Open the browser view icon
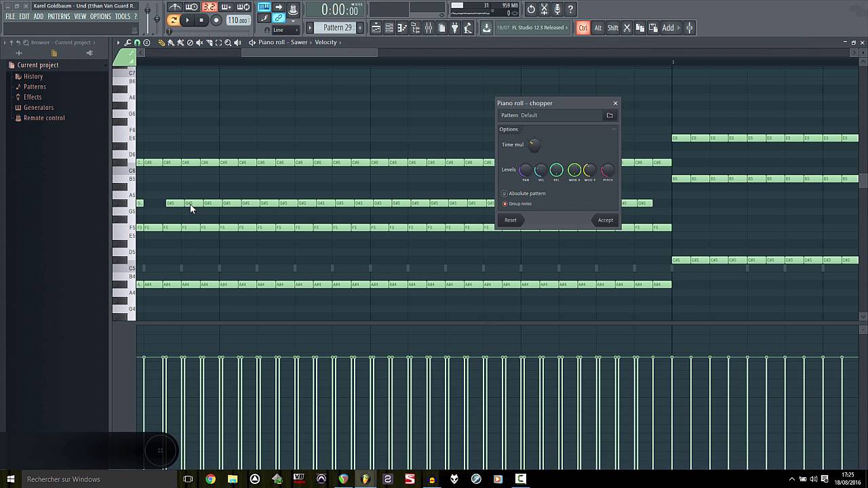 tap(415, 28)
